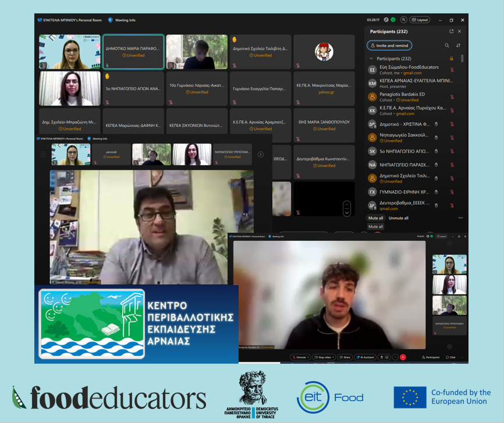This screenshot has height=423, width=504.
Task: Pop out the Participants panel
Action: pos(451,31)
